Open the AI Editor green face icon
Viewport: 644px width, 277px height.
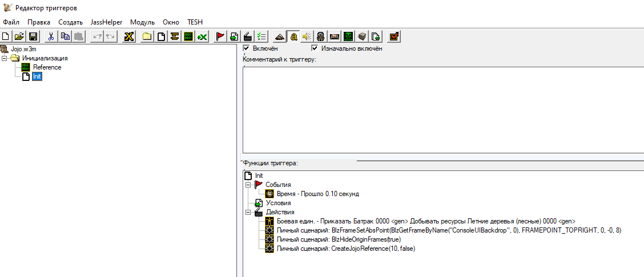pyautogui.click(x=348, y=36)
